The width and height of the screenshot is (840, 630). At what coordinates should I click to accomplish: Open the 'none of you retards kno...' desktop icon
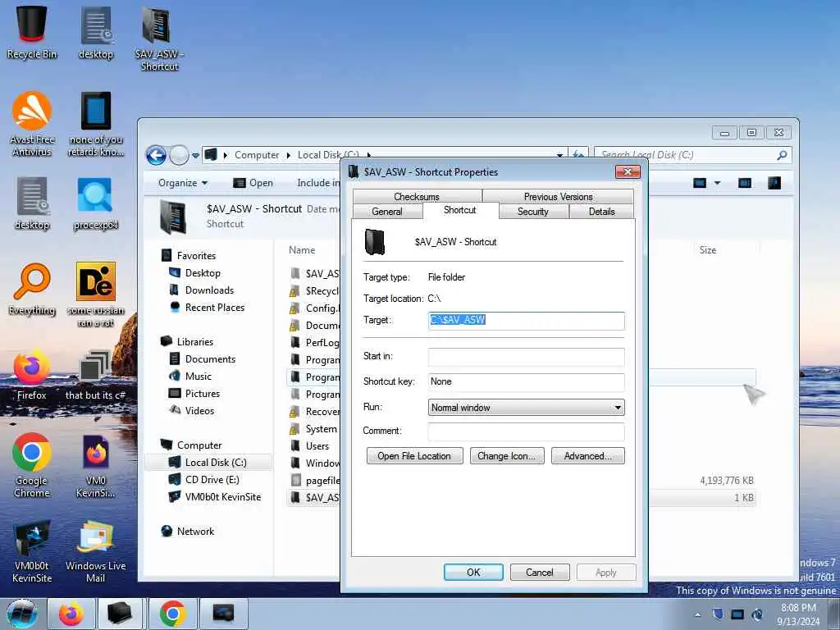click(x=95, y=123)
